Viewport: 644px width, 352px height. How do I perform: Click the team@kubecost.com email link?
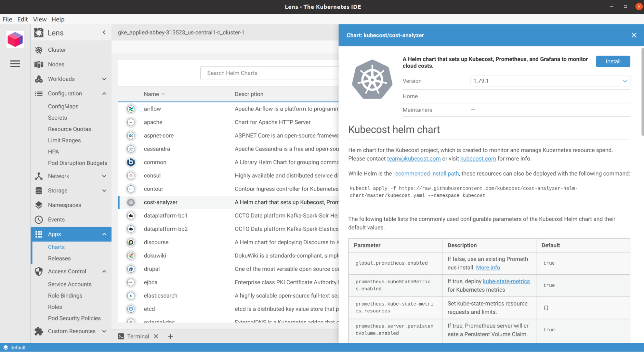414,159
